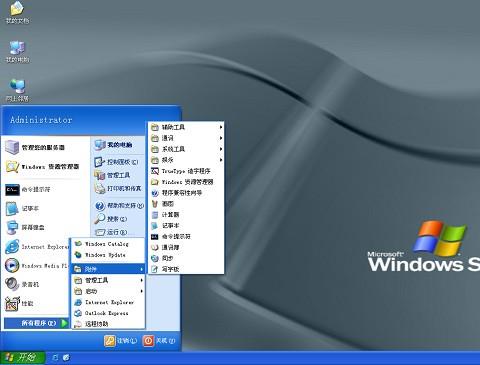This screenshot has width=480, height=365.
Task: Expand the highlighted 附件 submenu arrow
Action: pyautogui.click(x=142, y=269)
